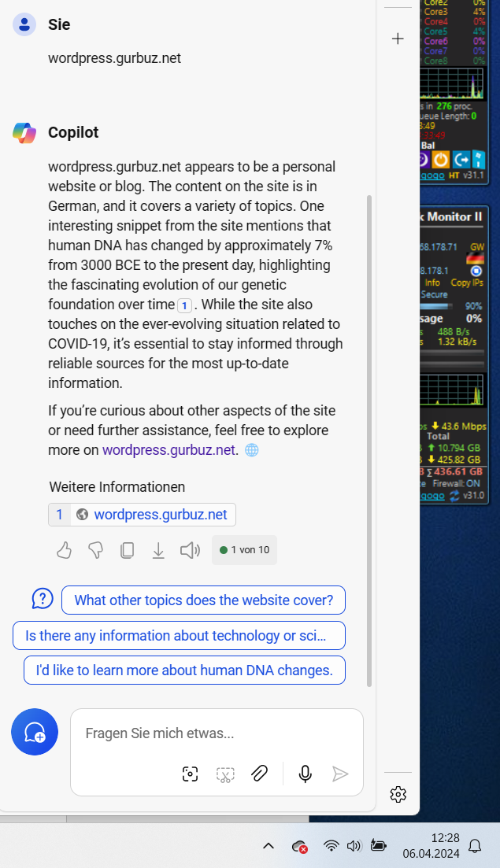Click the globe icon after the response link

252,450
